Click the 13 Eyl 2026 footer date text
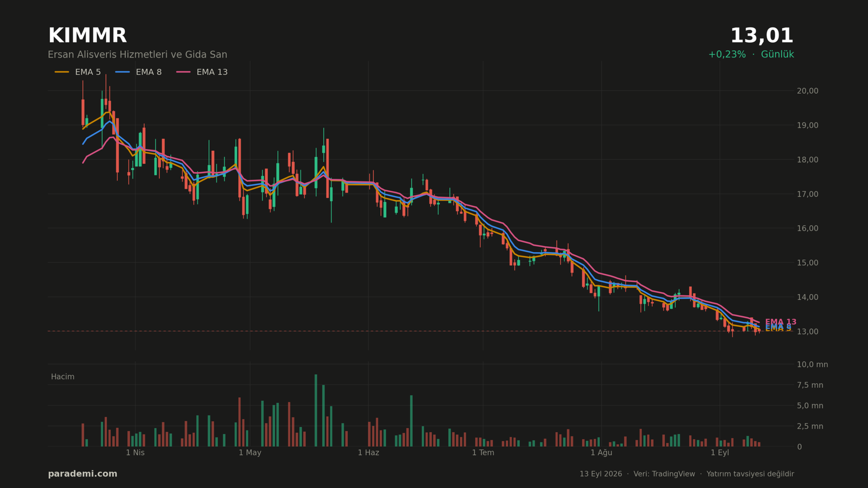Image resolution: width=868 pixels, height=488 pixels. [601, 474]
